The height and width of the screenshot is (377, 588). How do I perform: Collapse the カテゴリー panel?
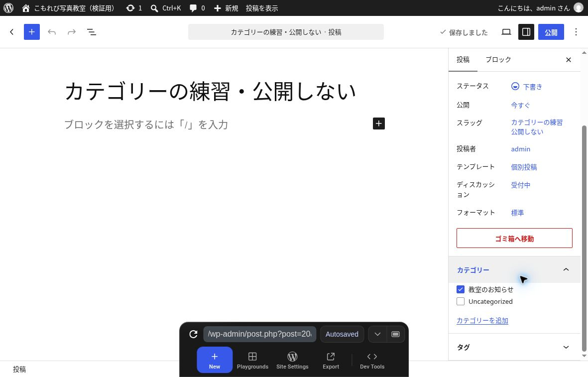click(x=514, y=270)
